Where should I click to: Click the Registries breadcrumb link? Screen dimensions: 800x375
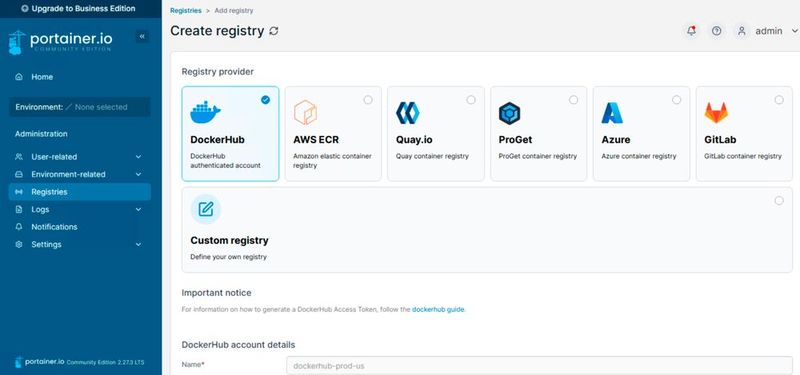[186, 10]
